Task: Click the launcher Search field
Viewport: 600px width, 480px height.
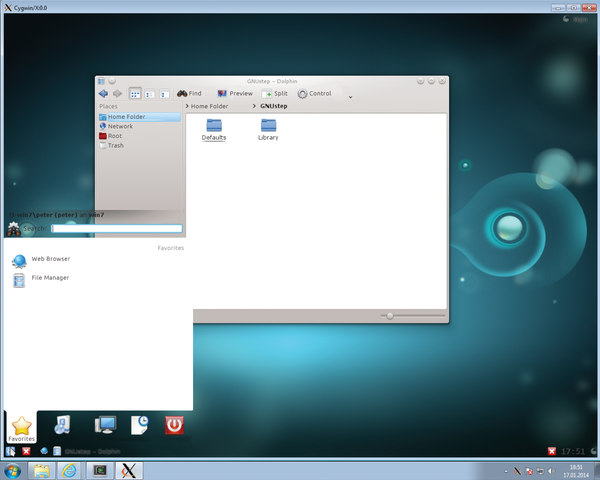Action: pos(117,229)
